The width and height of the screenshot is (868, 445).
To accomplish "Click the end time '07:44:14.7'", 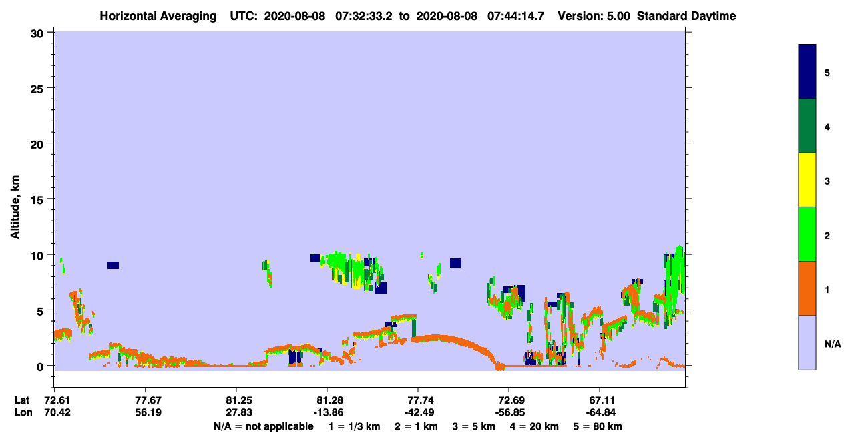I will (x=515, y=16).
